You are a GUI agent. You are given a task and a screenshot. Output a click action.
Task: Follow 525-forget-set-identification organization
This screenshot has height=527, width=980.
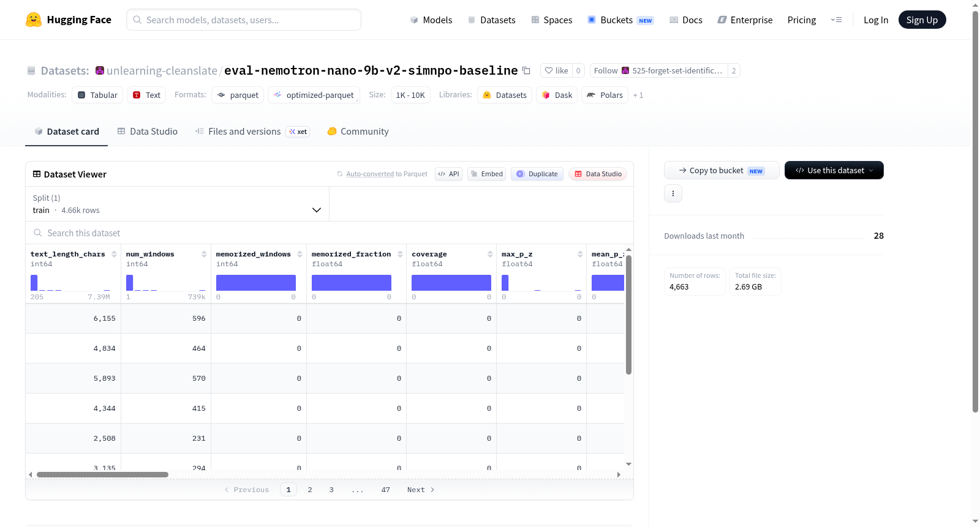point(658,70)
